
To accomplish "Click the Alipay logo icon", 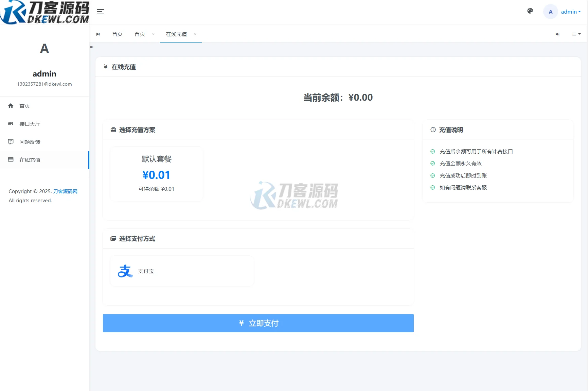I will coord(125,271).
